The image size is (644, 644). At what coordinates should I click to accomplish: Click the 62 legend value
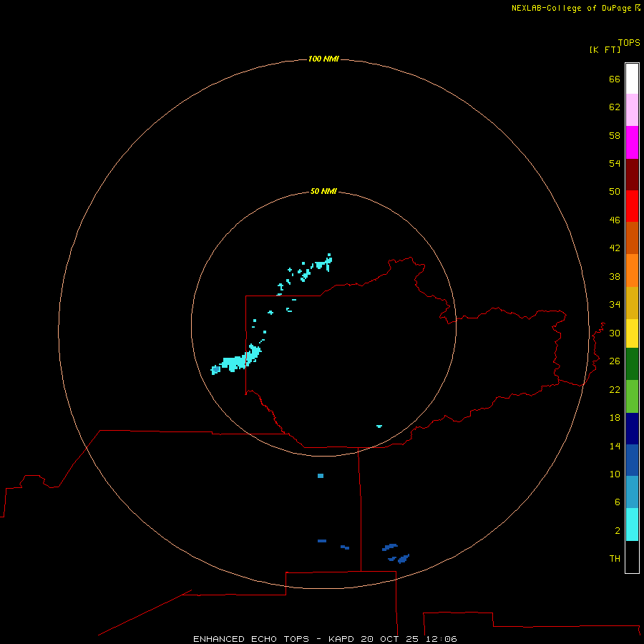(x=615, y=107)
